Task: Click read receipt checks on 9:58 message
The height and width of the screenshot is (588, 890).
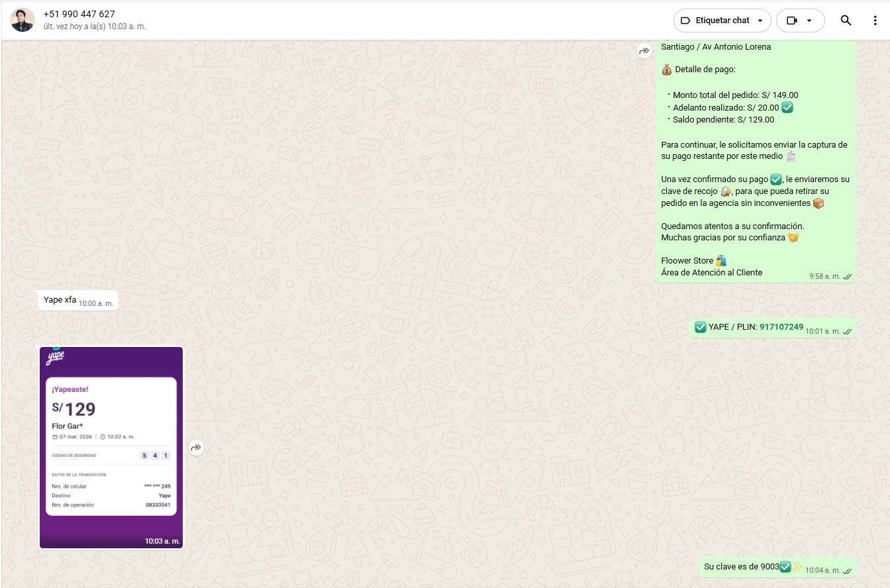Action: pos(847,276)
